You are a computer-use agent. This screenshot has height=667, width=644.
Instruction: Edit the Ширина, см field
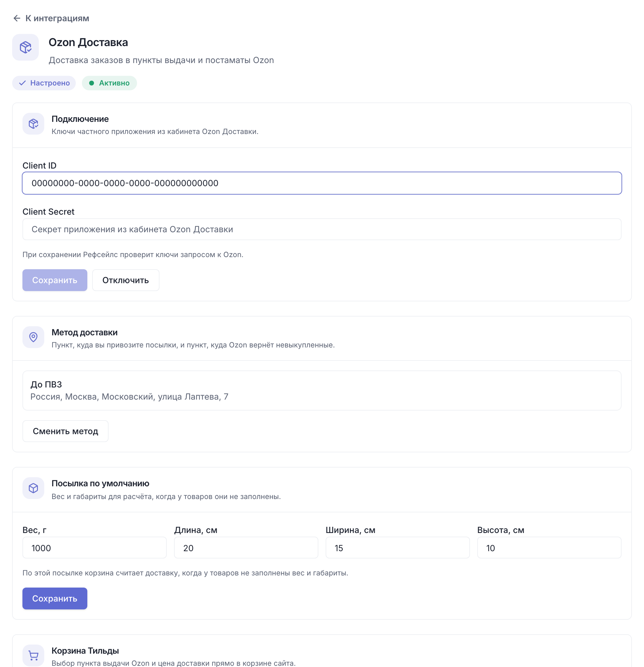(x=397, y=548)
